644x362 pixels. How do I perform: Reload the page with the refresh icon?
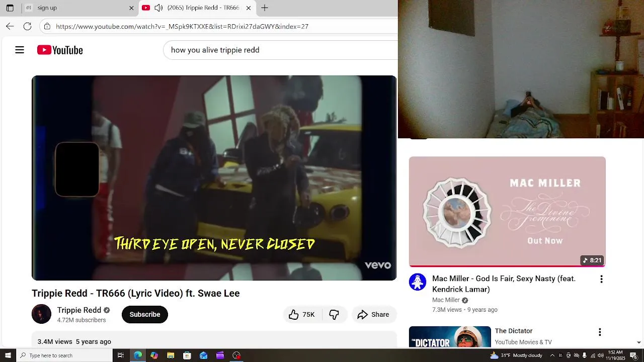[x=28, y=26]
